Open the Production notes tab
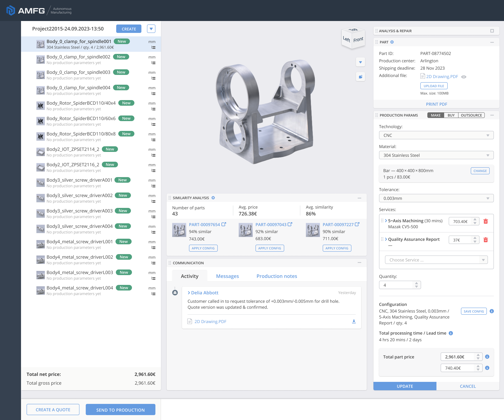 coord(276,276)
